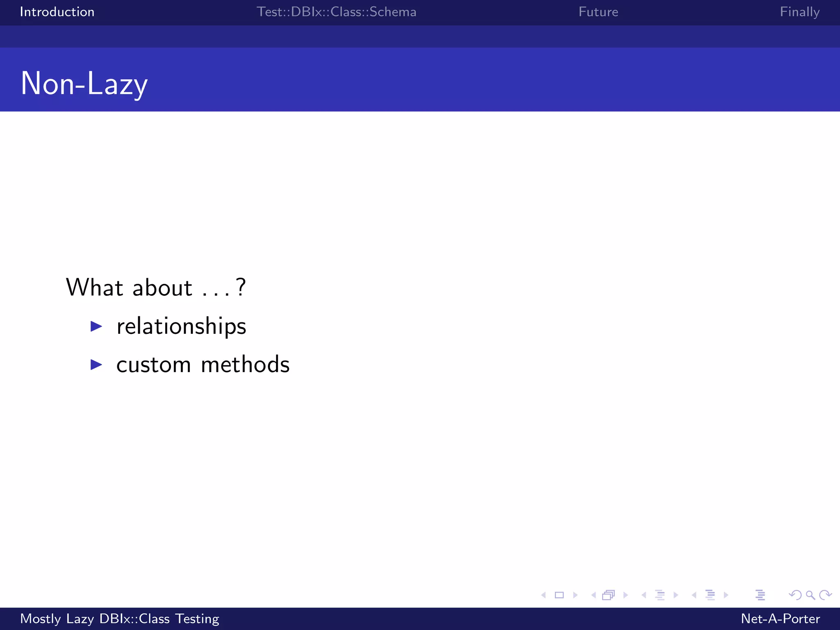Go to the Finally section
The width and height of the screenshot is (840, 630).
tap(799, 12)
